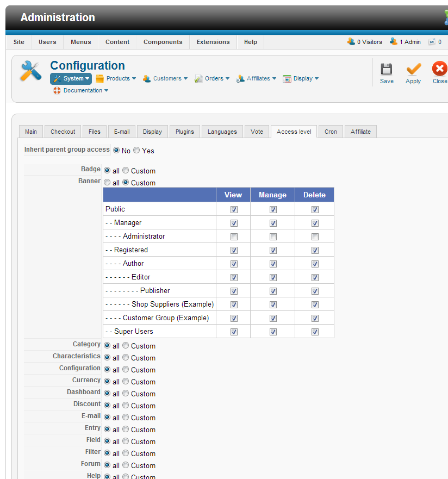
Task: Click the Products folder icon
Action: (x=99, y=79)
